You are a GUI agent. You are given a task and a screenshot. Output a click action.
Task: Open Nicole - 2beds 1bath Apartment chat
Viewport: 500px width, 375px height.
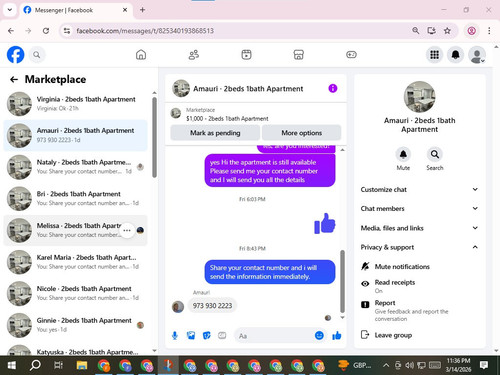pyautogui.click(x=75, y=293)
